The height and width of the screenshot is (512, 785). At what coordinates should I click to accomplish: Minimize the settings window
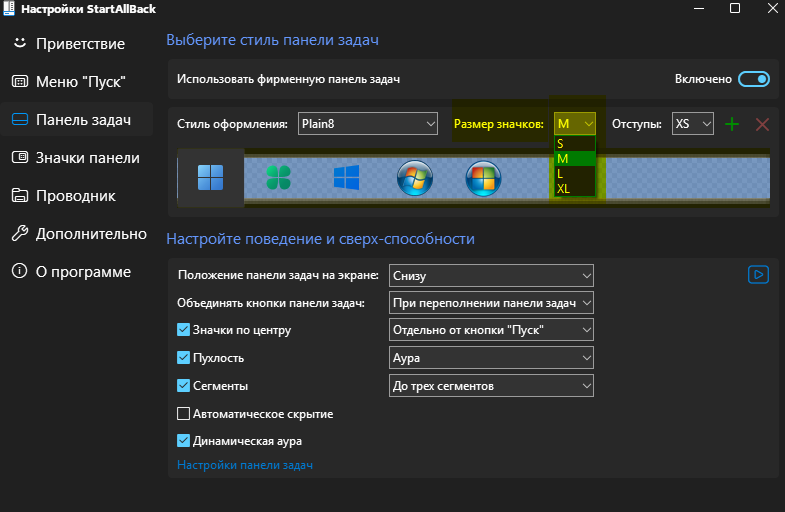tap(699, 9)
